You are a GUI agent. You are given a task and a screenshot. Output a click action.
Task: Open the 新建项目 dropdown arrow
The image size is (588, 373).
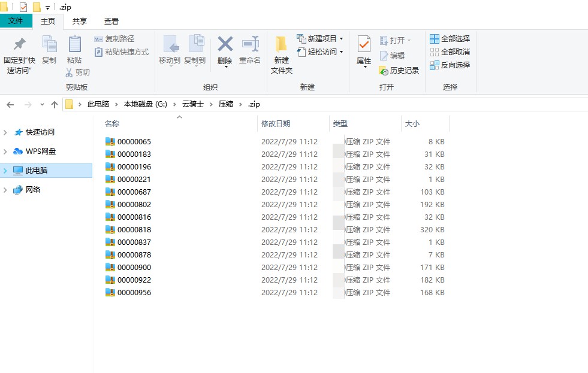342,40
